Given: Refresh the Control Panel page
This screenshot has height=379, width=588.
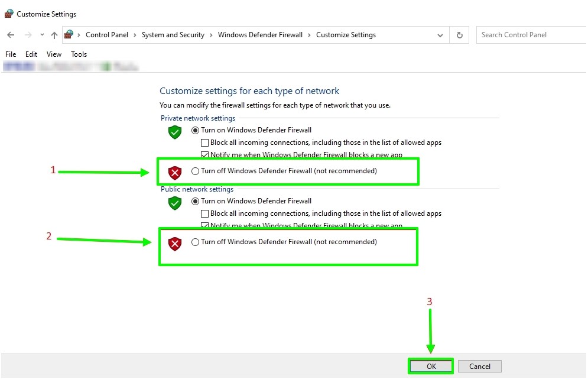Looking at the screenshot, I should click(459, 35).
